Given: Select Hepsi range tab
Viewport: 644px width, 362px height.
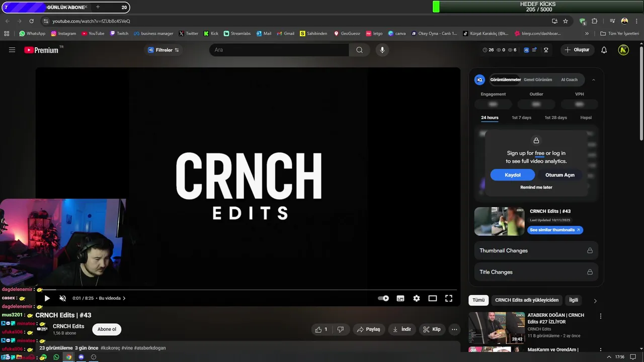Looking at the screenshot, I should (586, 118).
